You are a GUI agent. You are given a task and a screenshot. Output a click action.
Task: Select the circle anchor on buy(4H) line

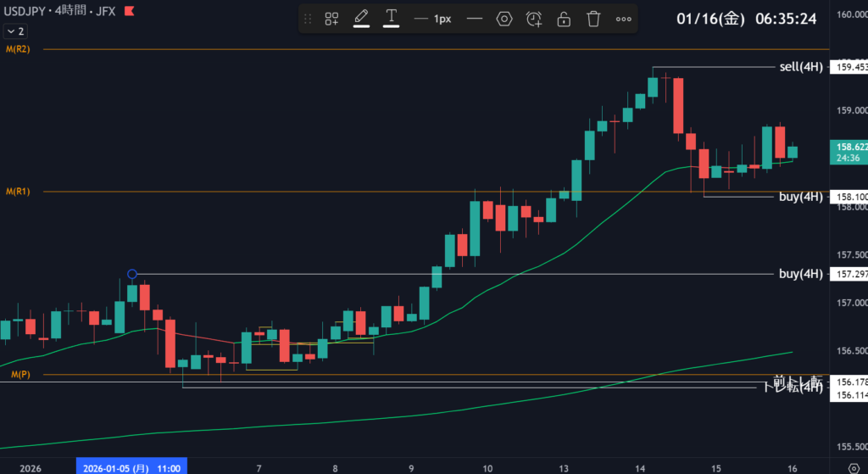[x=132, y=274]
